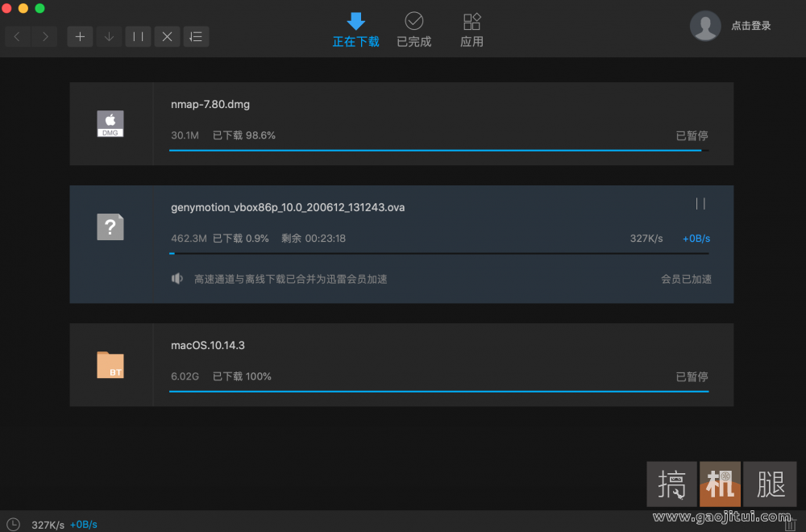
Task: Open the 应用 tab
Action: [x=472, y=30]
